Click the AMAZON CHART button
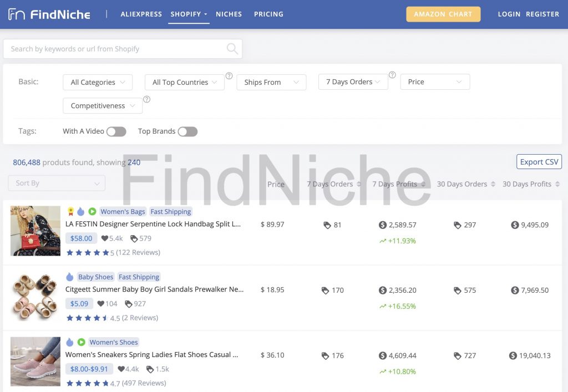 (443, 14)
